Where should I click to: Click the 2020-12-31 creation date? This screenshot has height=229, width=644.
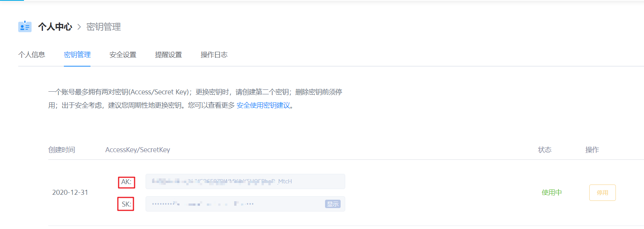(x=70, y=192)
